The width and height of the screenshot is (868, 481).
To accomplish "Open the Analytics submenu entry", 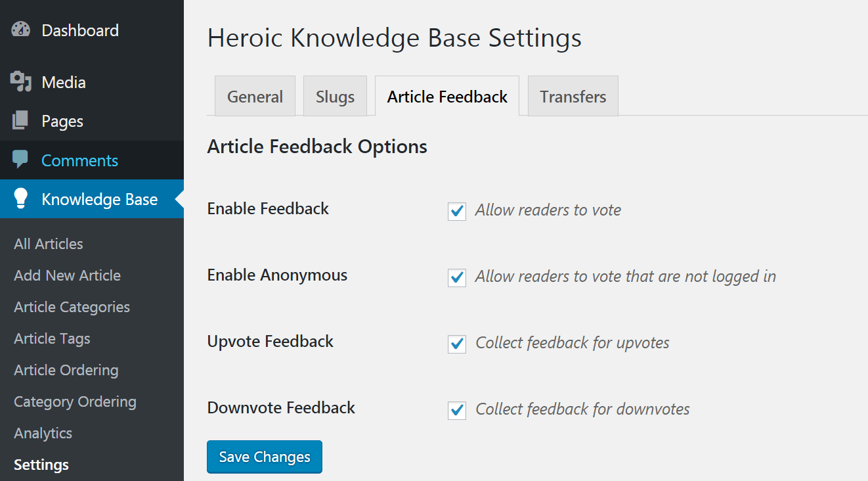I will pyautogui.click(x=43, y=433).
